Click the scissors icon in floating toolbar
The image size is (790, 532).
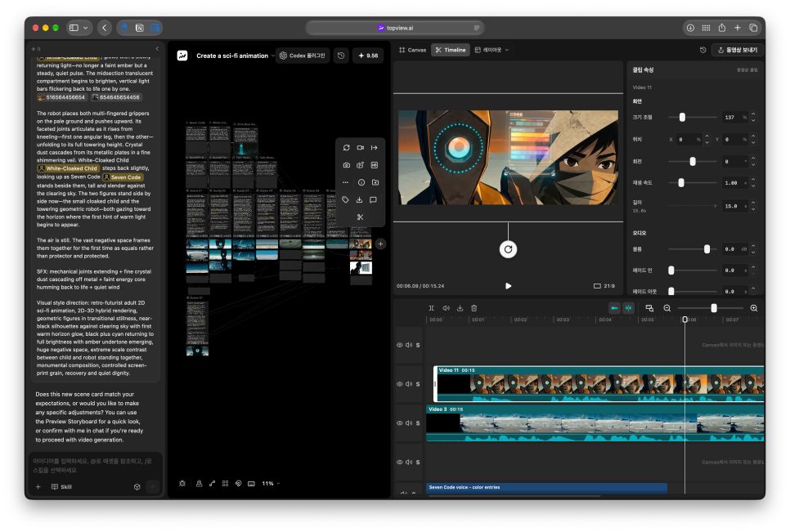[x=360, y=217]
